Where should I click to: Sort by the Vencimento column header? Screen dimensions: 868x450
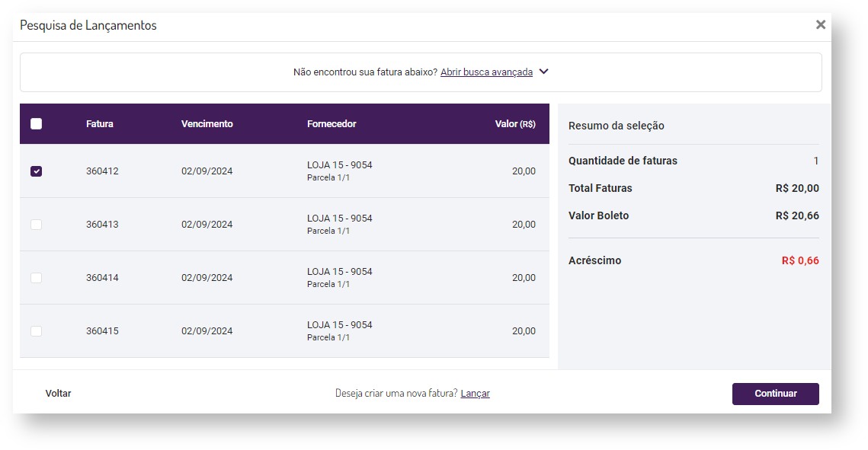207,124
